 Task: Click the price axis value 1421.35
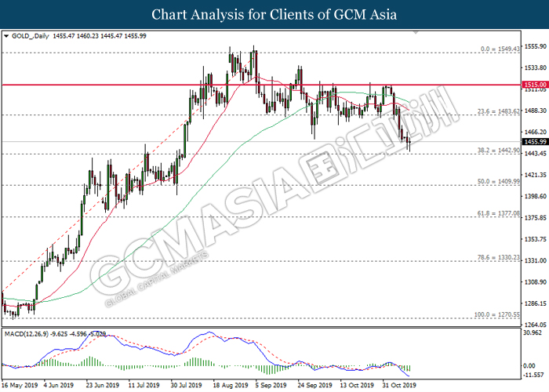coord(536,175)
